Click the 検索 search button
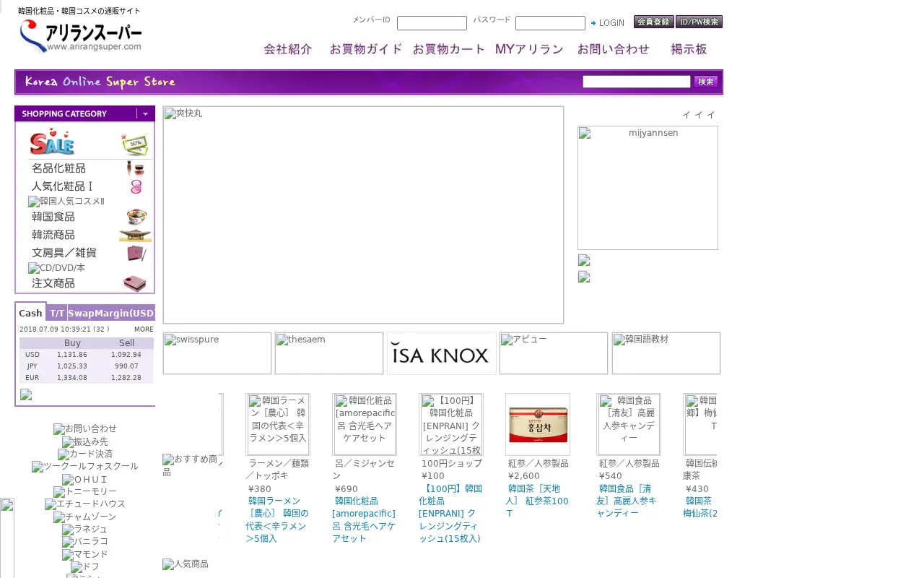The width and height of the screenshot is (924, 578). tap(706, 82)
